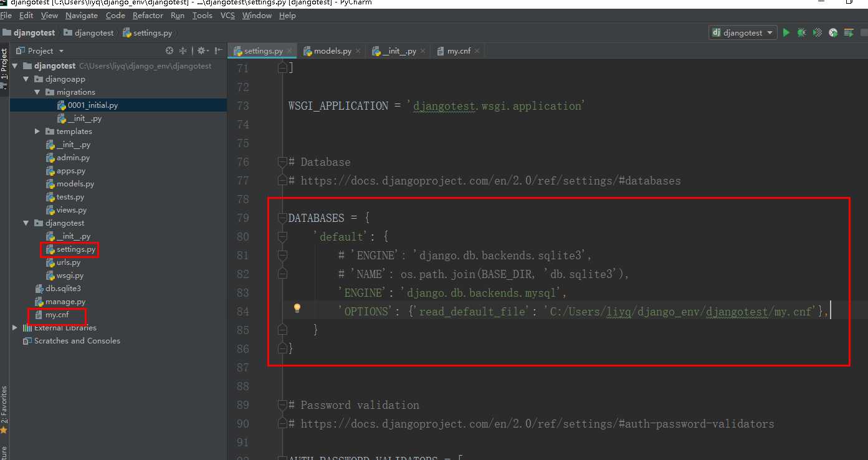Open the Run menu
The width and height of the screenshot is (868, 460).
[x=178, y=15]
